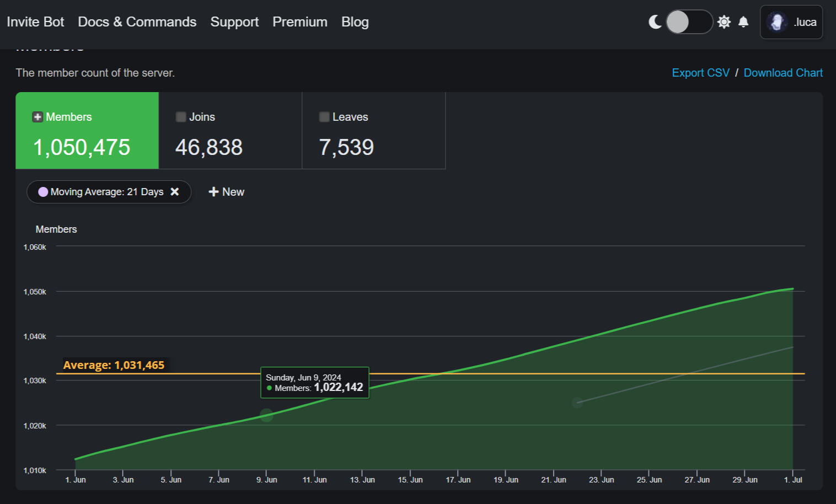Click the 1. Jun x-axis label

point(76,480)
